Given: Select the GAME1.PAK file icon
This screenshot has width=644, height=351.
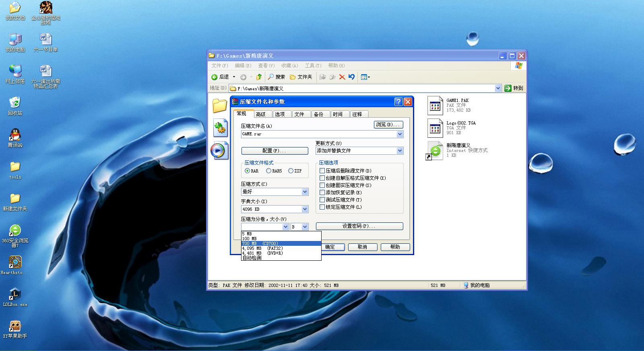Looking at the screenshot, I should (435, 106).
